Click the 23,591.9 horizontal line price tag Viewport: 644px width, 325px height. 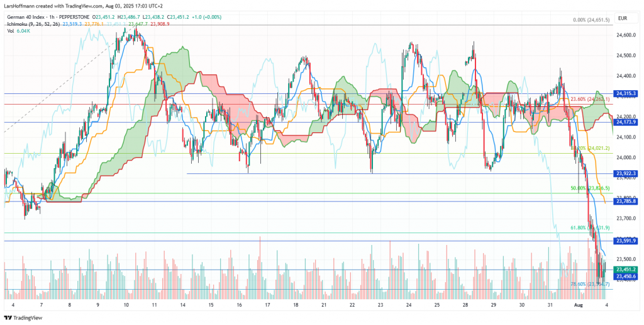coord(626,241)
